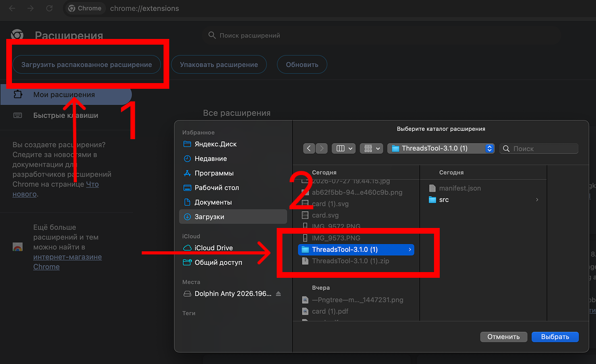596x364 pixels.
Task: Click the Отменить button
Action: pyautogui.click(x=503, y=336)
